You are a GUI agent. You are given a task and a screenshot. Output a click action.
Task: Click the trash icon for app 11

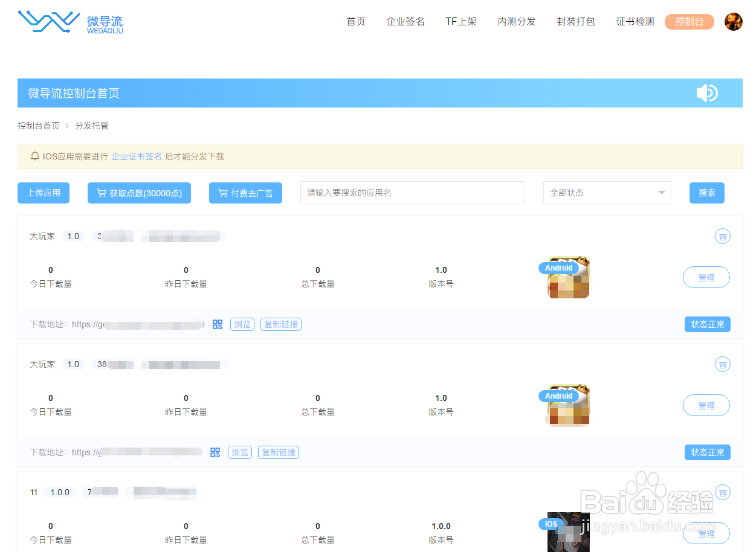coord(722,492)
